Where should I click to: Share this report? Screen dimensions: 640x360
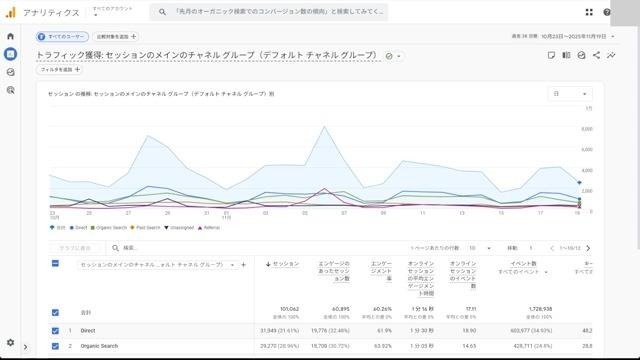[x=596, y=55]
